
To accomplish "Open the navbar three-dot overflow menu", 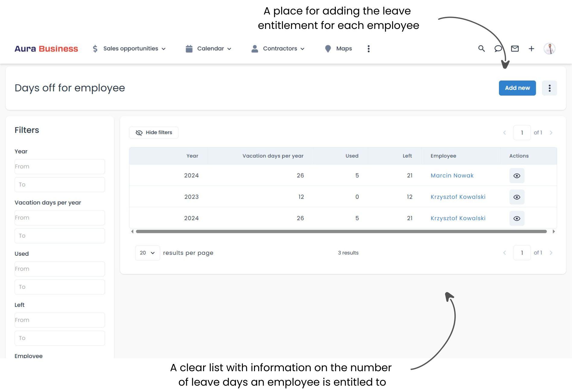I will pos(368,49).
